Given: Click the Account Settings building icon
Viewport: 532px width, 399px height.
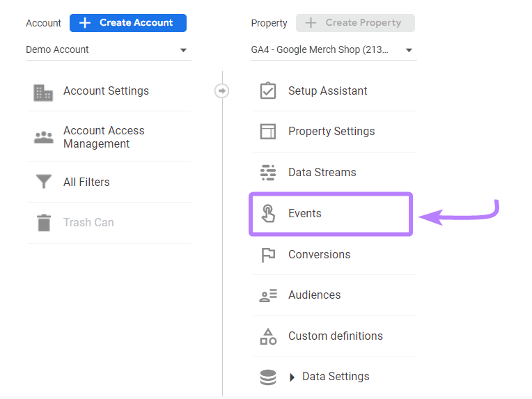Looking at the screenshot, I should click(43, 92).
